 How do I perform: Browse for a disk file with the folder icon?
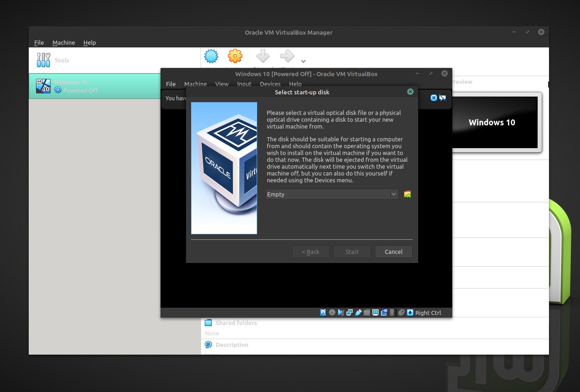pos(408,195)
